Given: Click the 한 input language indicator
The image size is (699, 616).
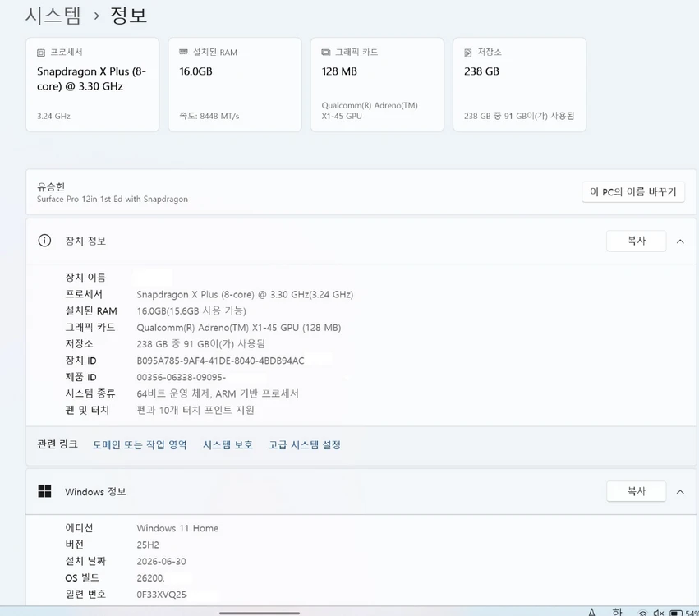Looking at the screenshot, I should coord(617,612).
